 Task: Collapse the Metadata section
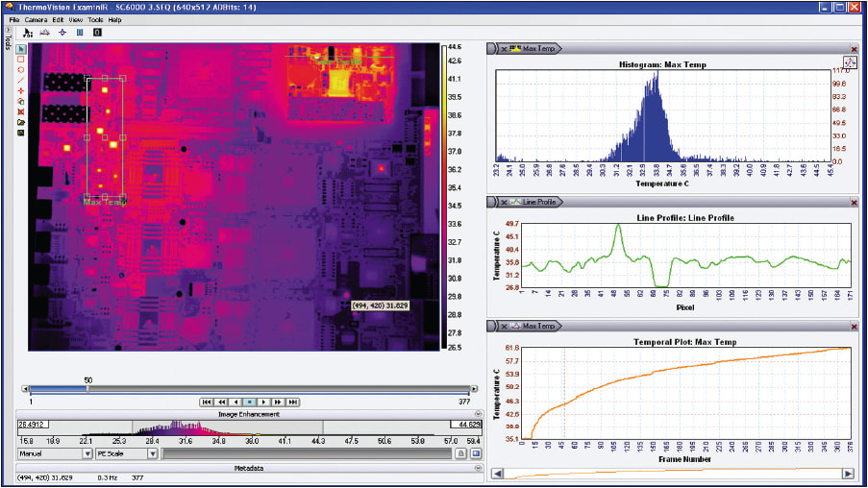click(478, 468)
